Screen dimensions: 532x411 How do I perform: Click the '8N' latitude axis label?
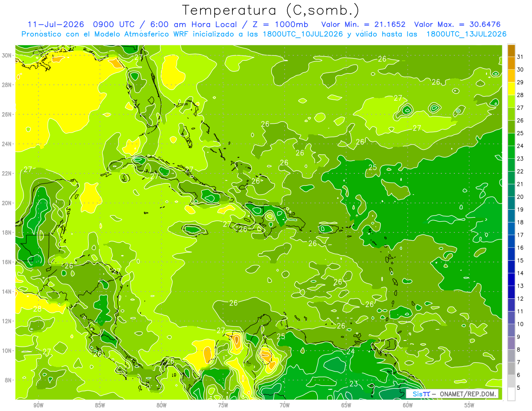(9, 380)
